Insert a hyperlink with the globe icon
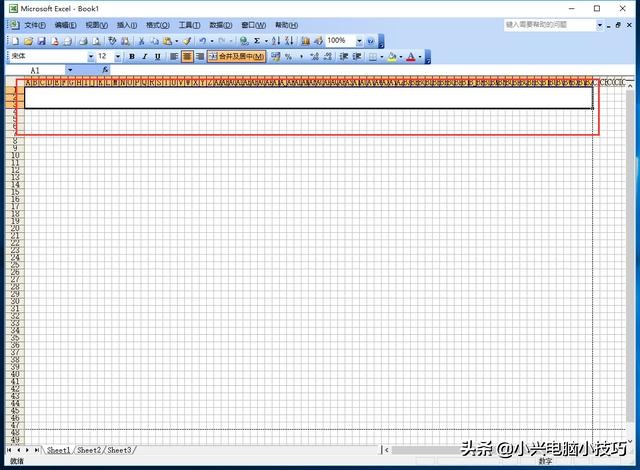The width and height of the screenshot is (640, 470). 244,41
